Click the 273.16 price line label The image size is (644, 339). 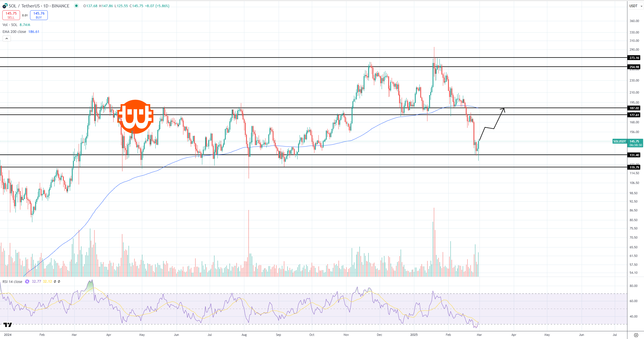click(634, 58)
